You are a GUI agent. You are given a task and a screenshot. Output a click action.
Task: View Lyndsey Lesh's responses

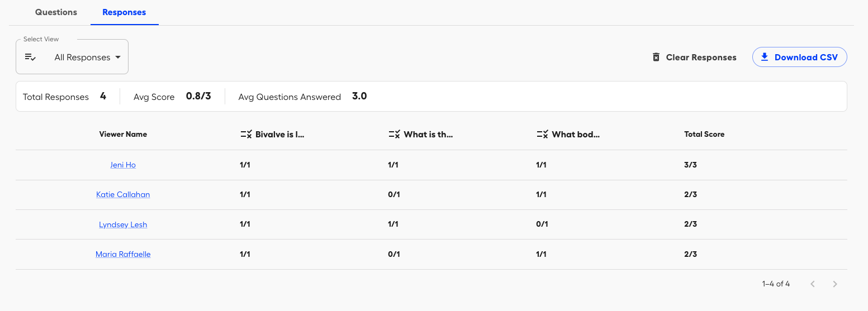(123, 224)
